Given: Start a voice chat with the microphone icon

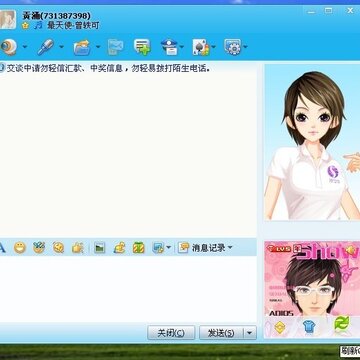Looking at the screenshot, I should [45, 47].
